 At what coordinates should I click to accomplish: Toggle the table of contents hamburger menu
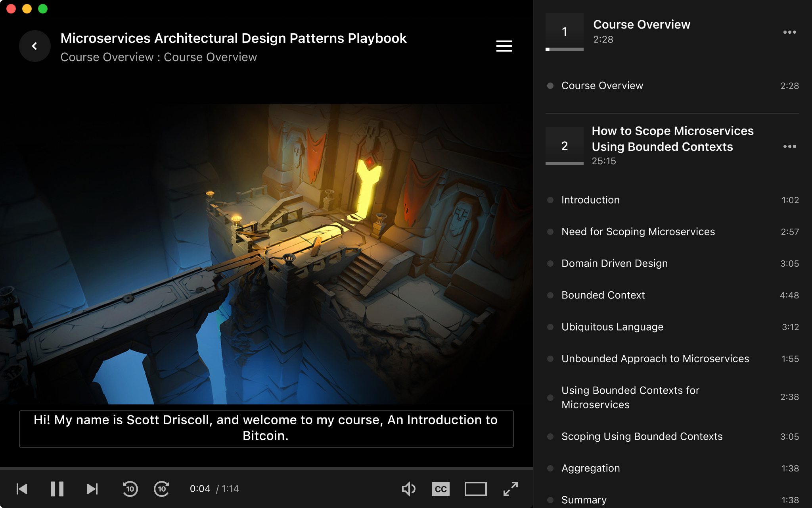click(504, 46)
